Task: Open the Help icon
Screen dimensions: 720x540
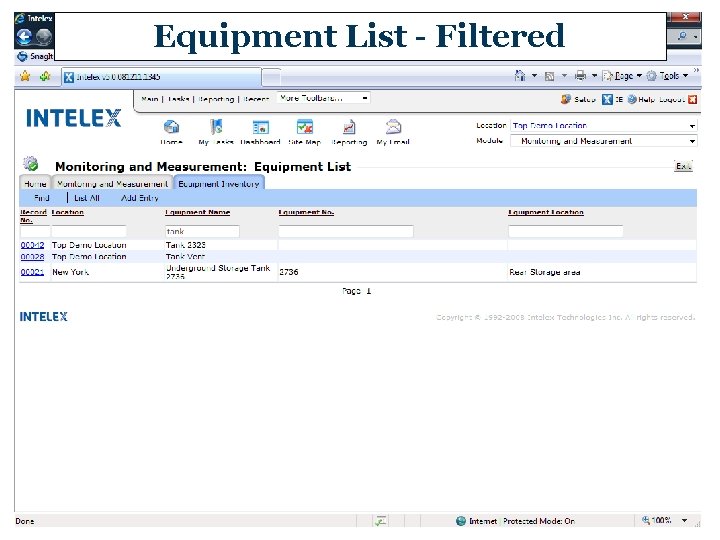Action: tap(632, 99)
